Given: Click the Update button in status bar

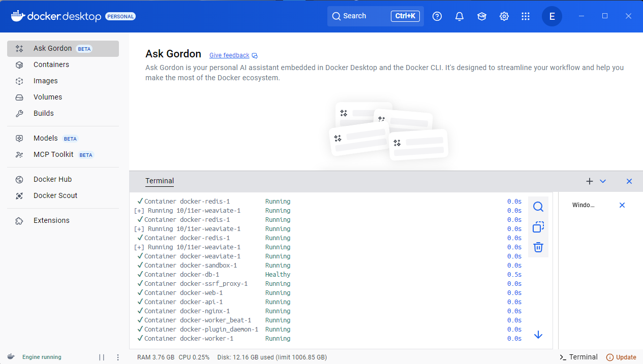Looking at the screenshot, I should [x=621, y=357].
